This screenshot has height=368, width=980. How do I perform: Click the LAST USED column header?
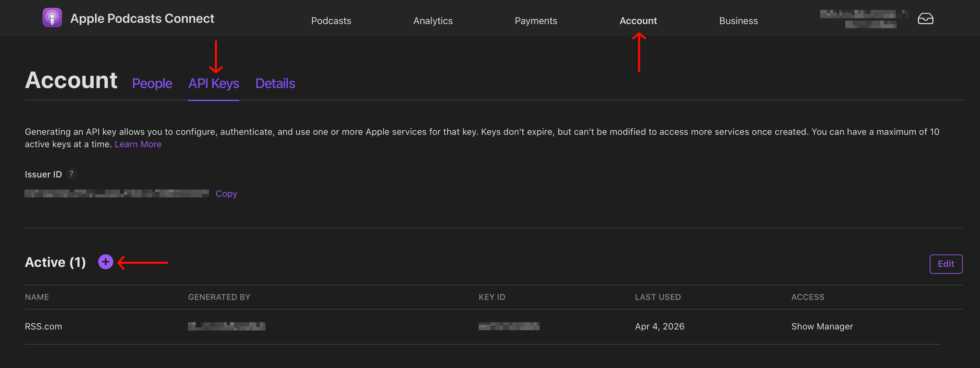(x=658, y=297)
